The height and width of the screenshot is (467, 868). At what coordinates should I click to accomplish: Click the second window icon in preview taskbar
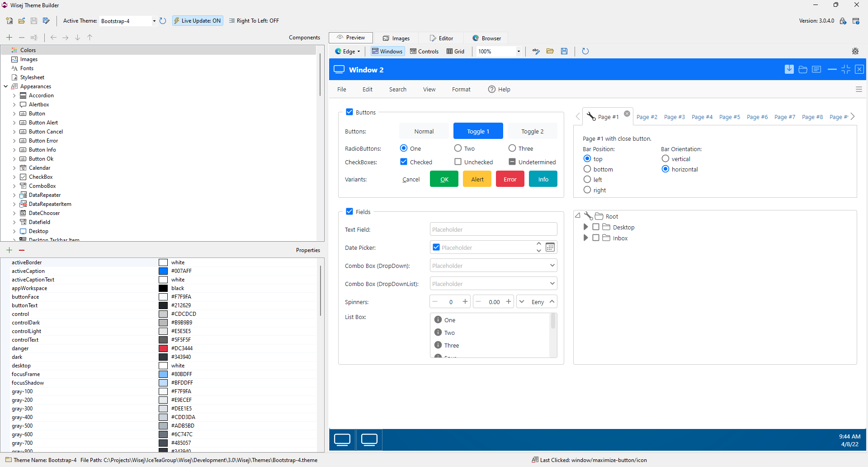369,439
